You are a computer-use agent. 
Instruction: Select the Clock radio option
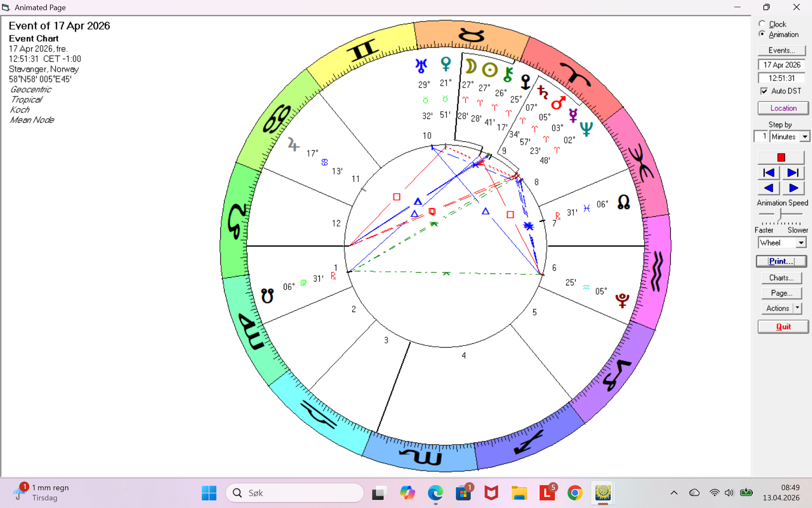[x=762, y=24]
